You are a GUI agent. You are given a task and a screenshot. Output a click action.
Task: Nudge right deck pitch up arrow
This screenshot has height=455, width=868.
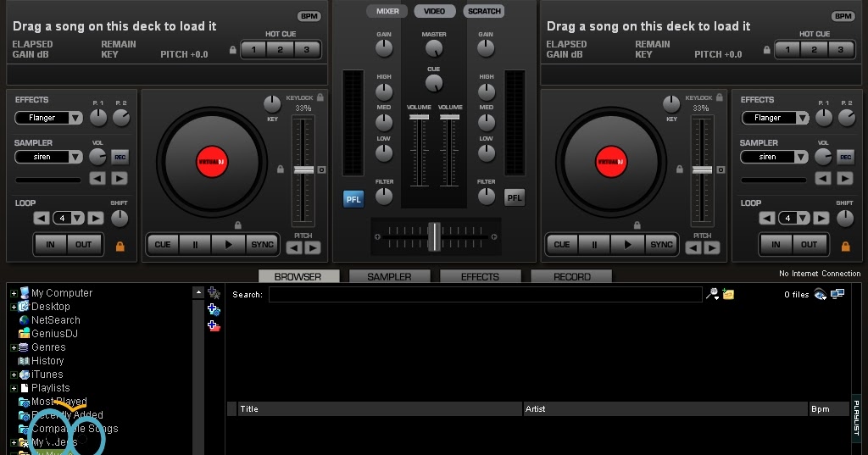click(712, 248)
